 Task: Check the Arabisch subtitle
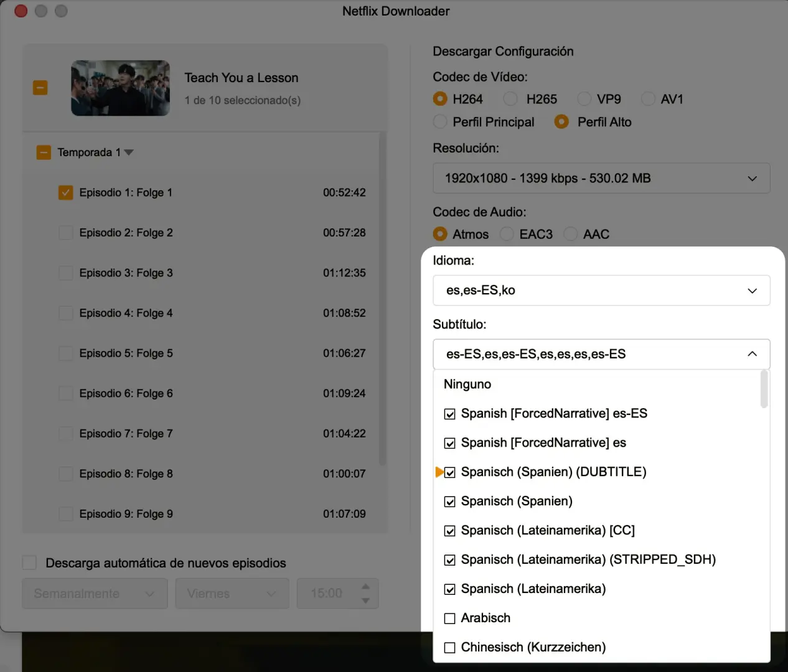450,618
